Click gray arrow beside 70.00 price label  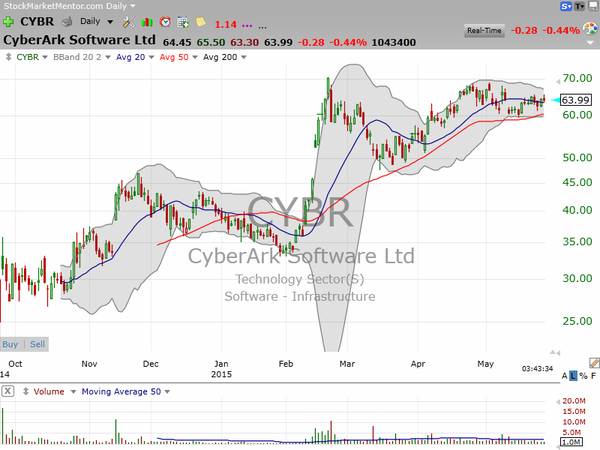click(558, 81)
